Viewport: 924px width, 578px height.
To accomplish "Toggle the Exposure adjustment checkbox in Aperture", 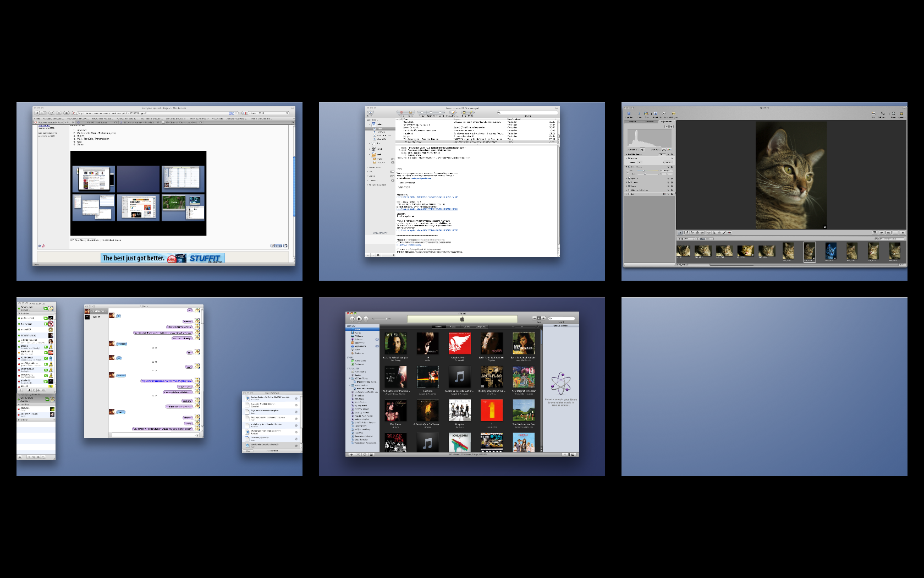I will 629,178.
